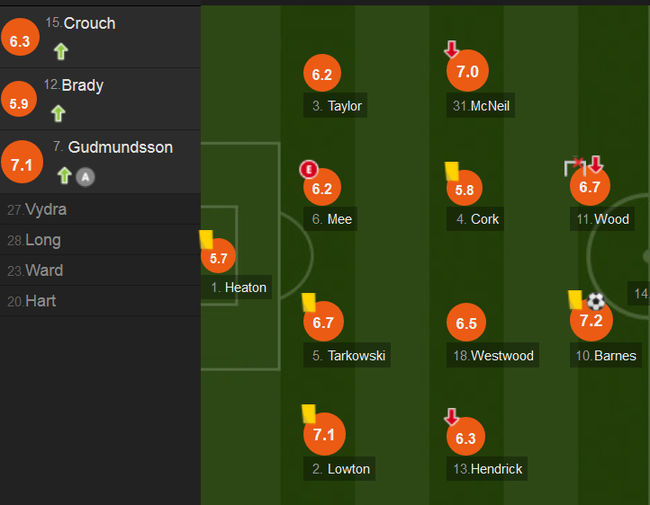This screenshot has height=505, width=650.
Task: Click Brady's green substitution arrow
Action: tap(58, 113)
